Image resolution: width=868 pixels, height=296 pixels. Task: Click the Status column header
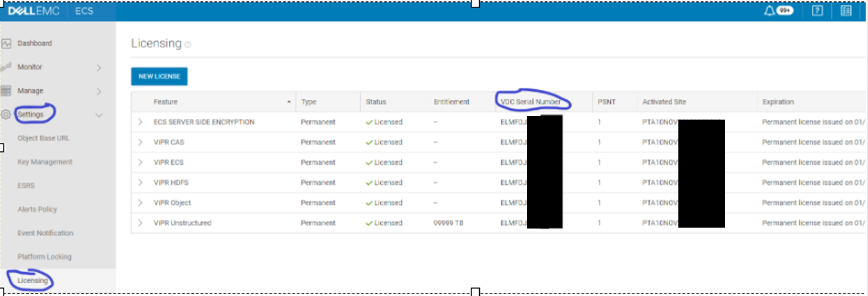[x=376, y=102]
